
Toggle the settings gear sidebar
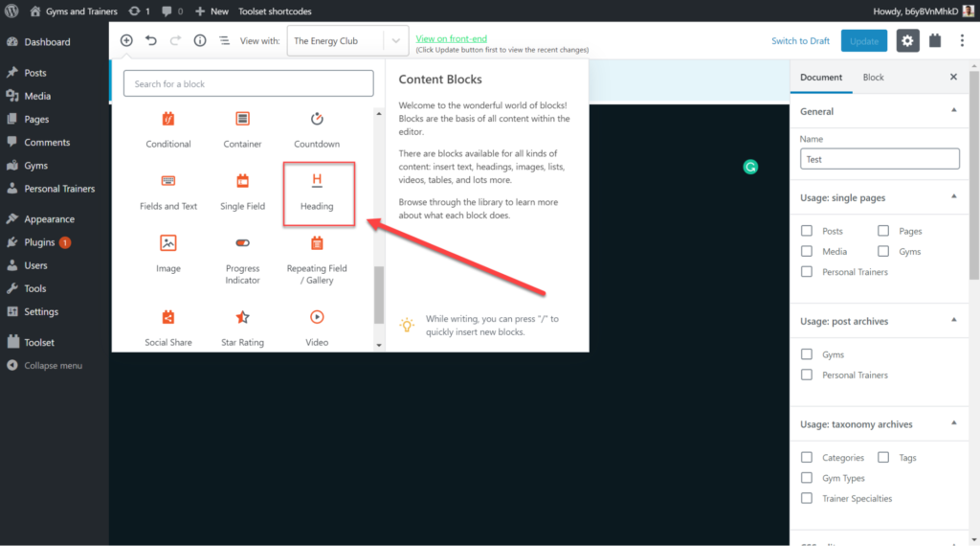pos(907,40)
